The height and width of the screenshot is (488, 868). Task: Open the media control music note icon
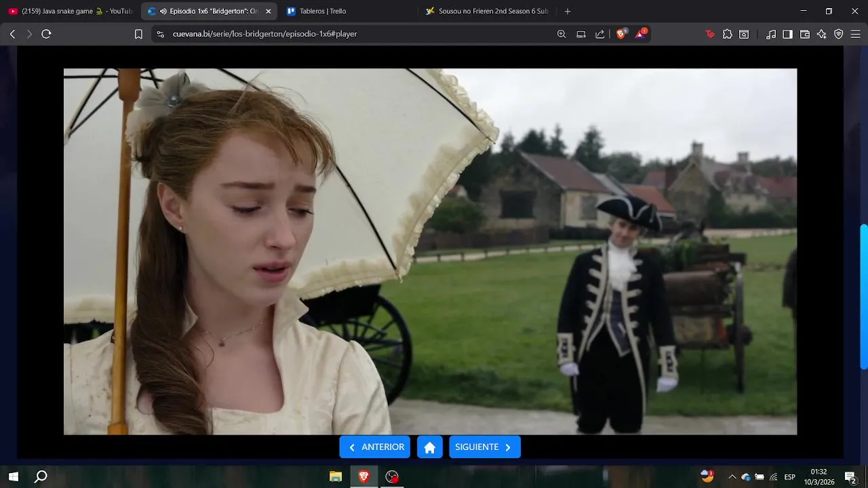click(x=771, y=34)
